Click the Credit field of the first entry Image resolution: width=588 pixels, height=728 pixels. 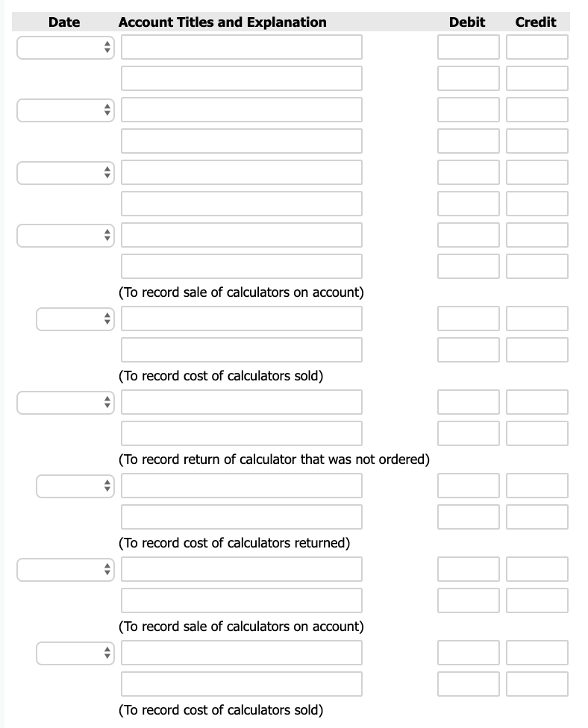(x=536, y=47)
